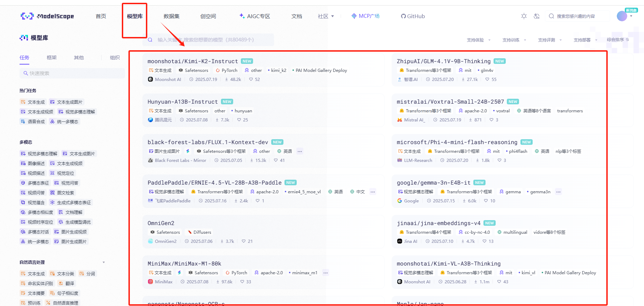Switch to the 任务 filter tab
644x306 pixels.
pyautogui.click(x=24, y=58)
